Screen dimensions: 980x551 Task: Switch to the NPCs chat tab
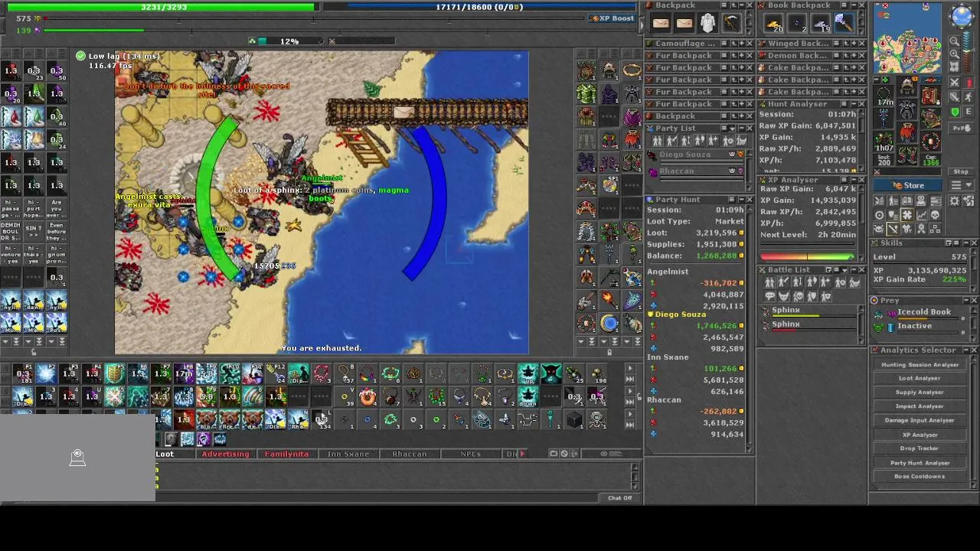click(x=471, y=454)
